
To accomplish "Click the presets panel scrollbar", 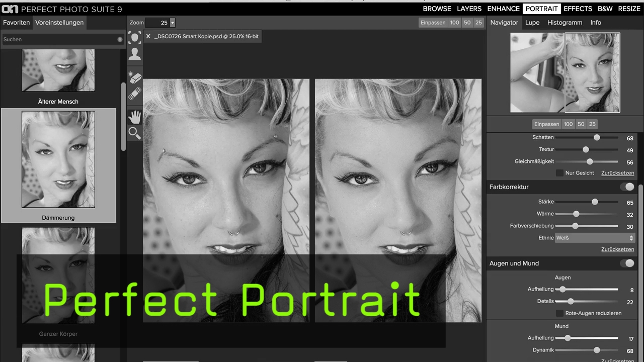I will point(124,117).
